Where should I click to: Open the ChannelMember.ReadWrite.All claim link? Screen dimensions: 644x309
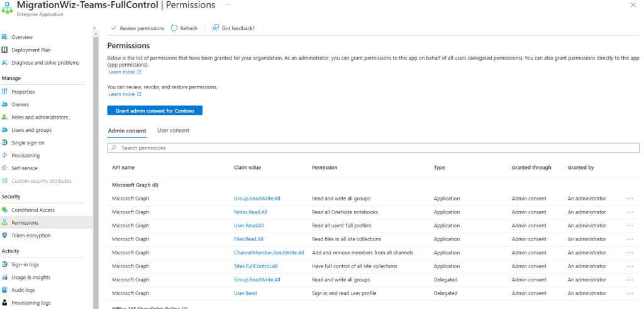point(269,252)
